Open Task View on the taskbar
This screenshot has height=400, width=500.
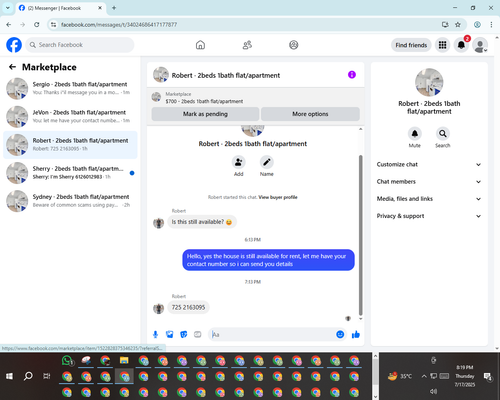pos(47,376)
